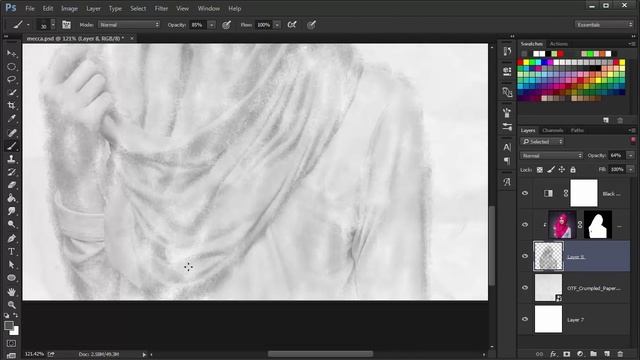Toggle lock image pixels
The width and height of the screenshot is (640, 360).
coord(551,169)
